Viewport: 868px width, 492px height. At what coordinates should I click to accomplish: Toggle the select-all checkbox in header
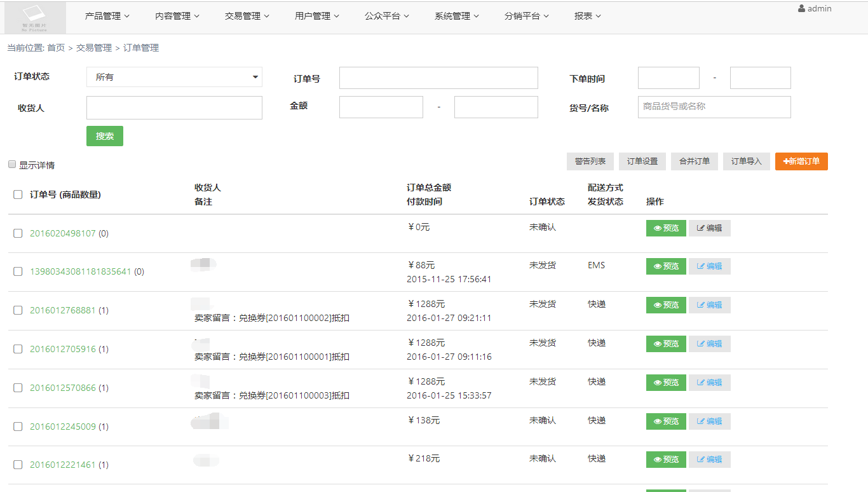click(x=18, y=195)
